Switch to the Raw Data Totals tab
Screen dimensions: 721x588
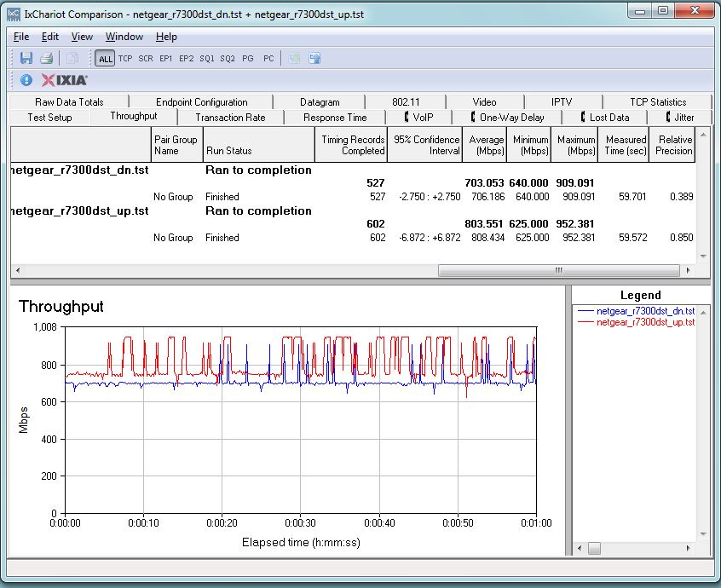[69, 102]
